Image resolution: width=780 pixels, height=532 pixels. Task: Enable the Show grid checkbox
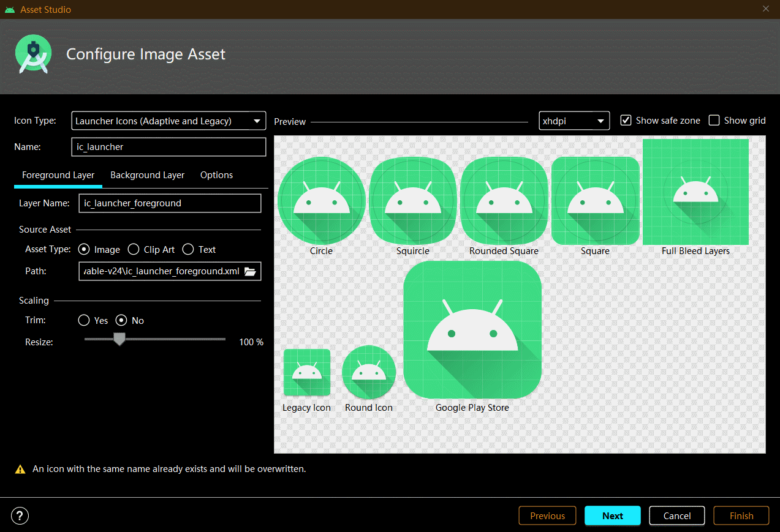[714, 120]
